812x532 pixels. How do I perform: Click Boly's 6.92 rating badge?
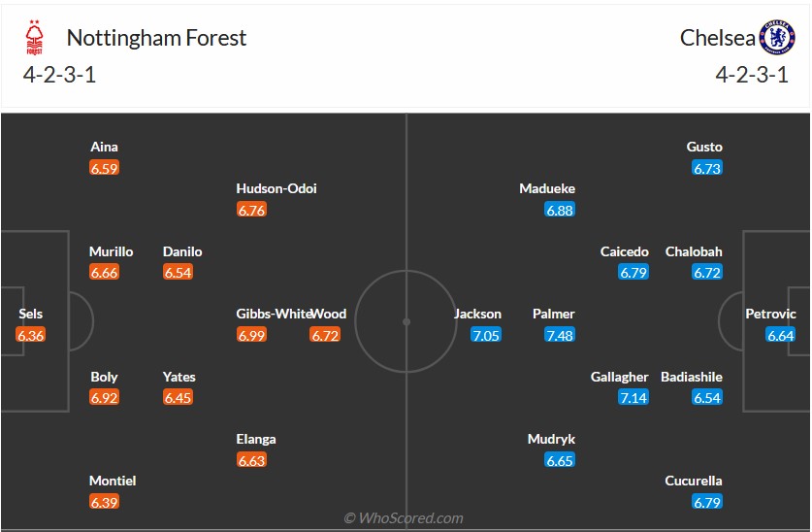[104, 398]
